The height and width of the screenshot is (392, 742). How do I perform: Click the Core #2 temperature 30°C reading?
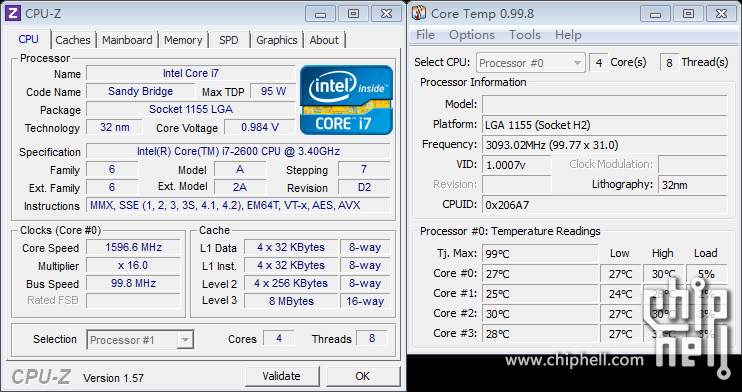click(540, 314)
